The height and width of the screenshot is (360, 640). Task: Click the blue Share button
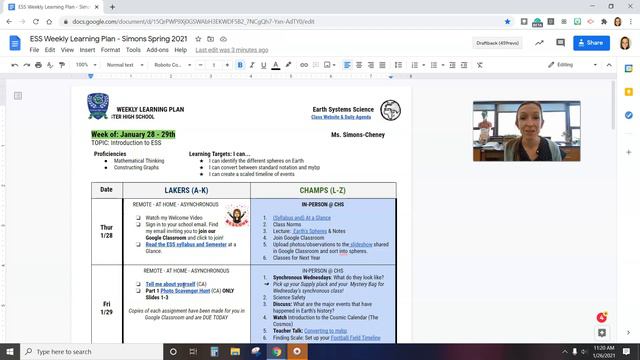(591, 43)
